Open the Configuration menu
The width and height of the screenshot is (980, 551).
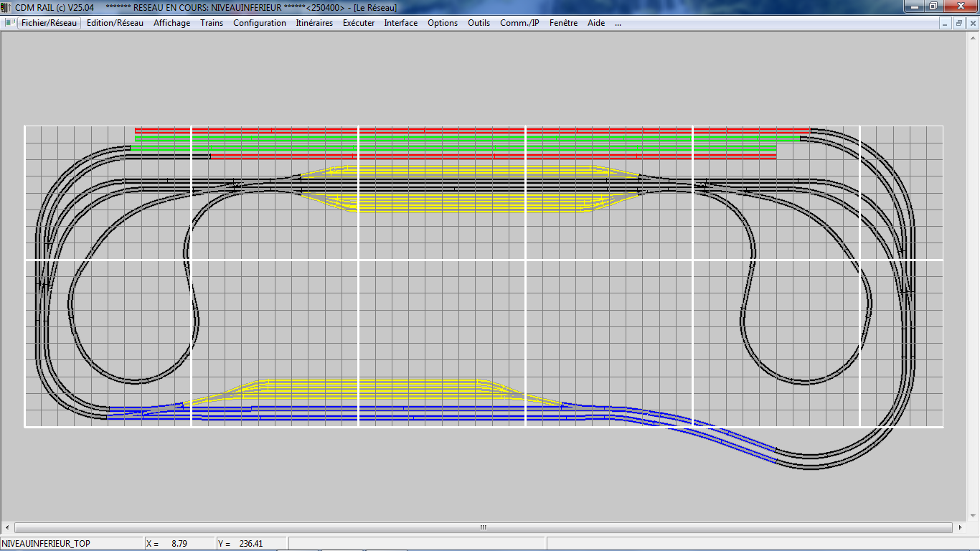pos(260,23)
